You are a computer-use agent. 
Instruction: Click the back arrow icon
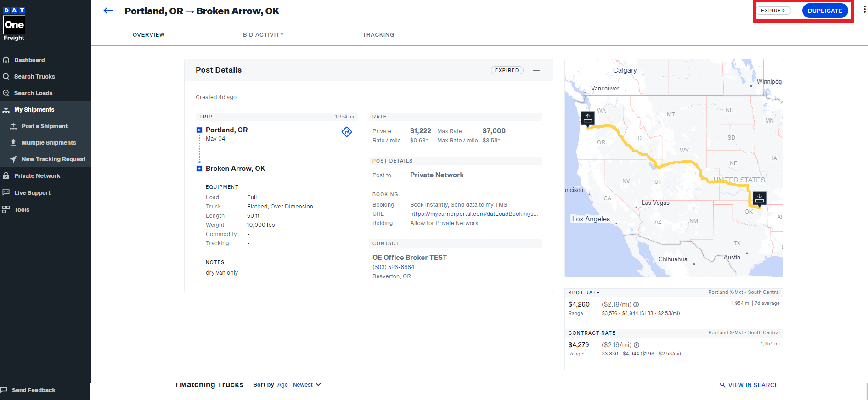tap(108, 11)
